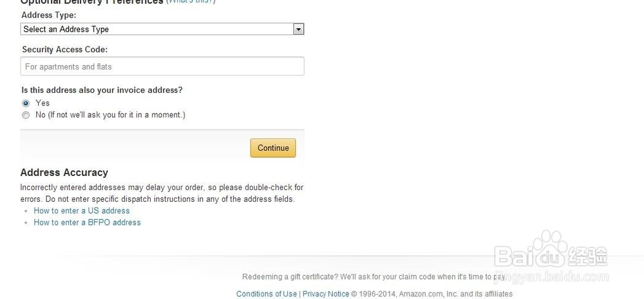Click the 'No (If not we'll ask...)' label
The height and width of the screenshot is (299, 644).
110,115
